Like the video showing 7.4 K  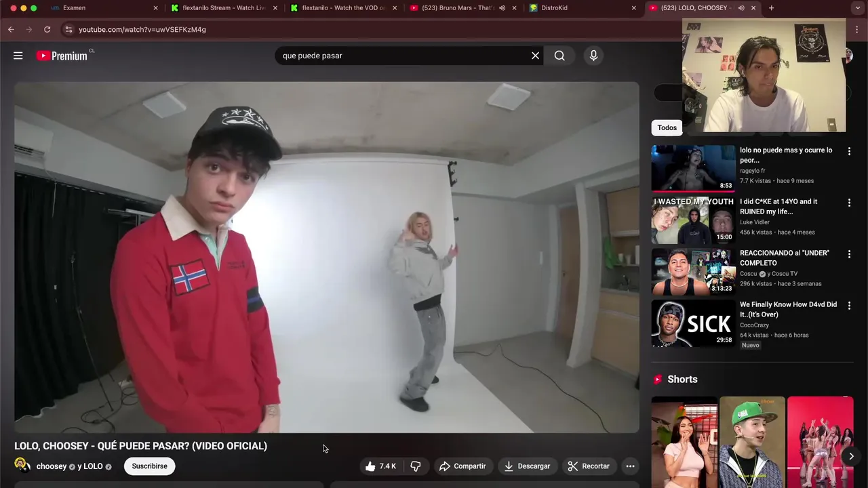(x=380, y=466)
